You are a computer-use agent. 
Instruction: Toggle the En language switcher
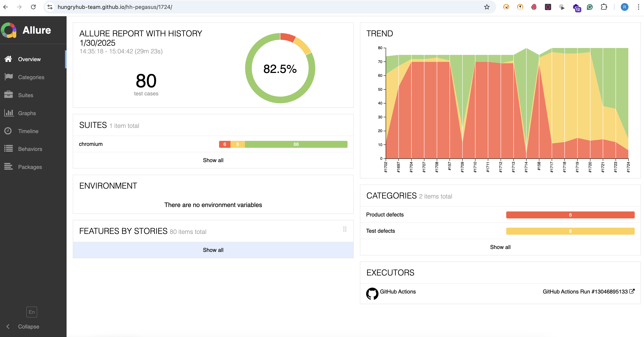tap(32, 312)
